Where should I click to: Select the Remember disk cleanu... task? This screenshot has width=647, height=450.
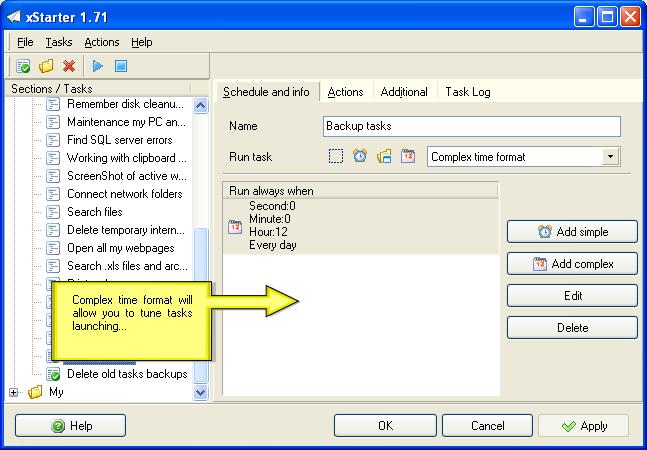click(x=125, y=104)
